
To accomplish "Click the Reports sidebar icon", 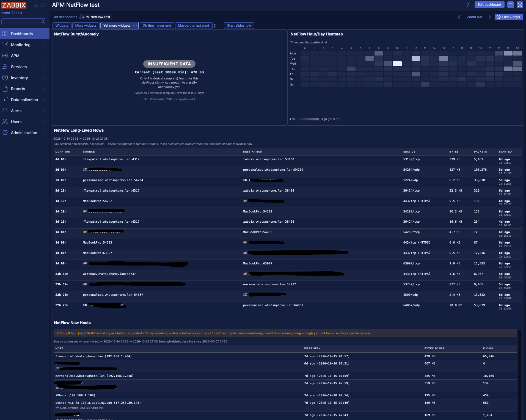I will [x=5, y=89].
